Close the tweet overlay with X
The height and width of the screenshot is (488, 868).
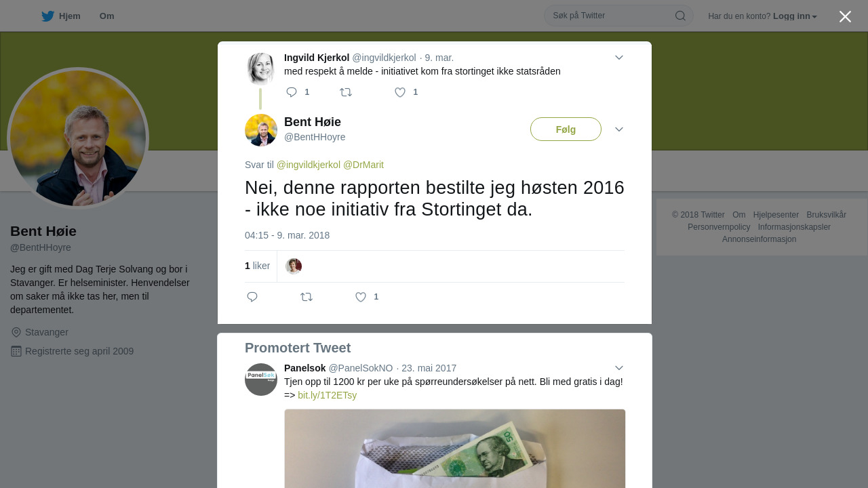click(845, 16)
